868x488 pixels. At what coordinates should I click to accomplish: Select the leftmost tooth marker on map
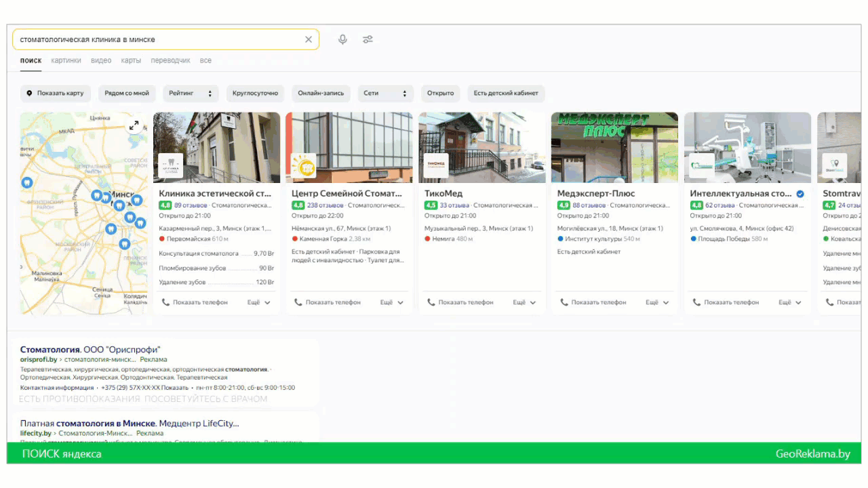coord(27,182)
